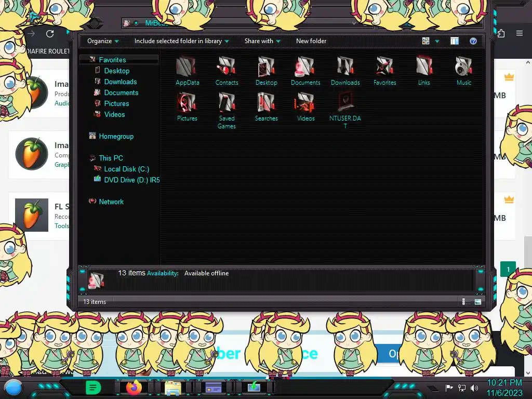Open the Videos folder in file pane
The image size is (532, 399).
click(x=305, y=107)
